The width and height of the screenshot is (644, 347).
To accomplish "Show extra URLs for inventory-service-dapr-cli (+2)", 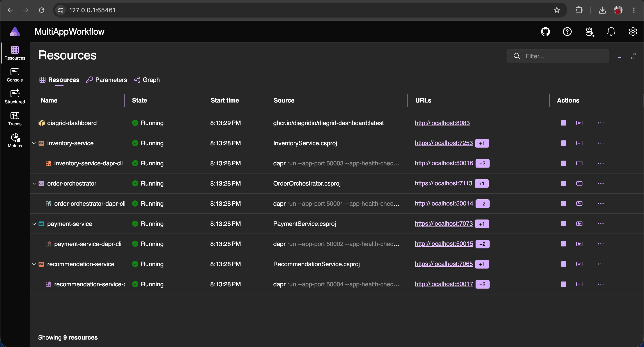I will 482,163.
